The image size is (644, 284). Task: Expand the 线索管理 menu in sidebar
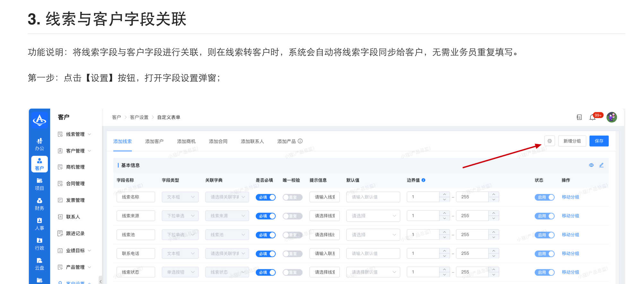(75, 134)
